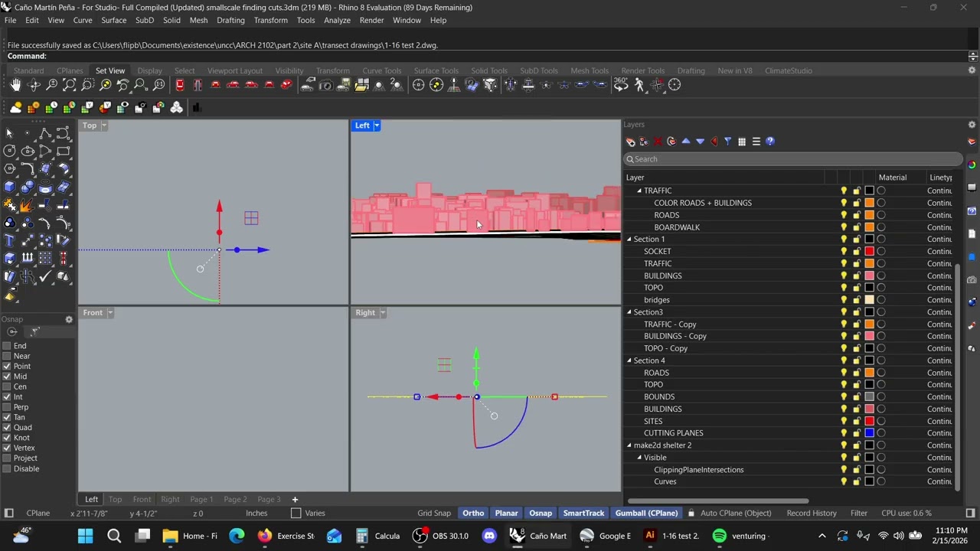Select the Box solid tool
This screenshot has height=551, width=980.
[9, 187]
